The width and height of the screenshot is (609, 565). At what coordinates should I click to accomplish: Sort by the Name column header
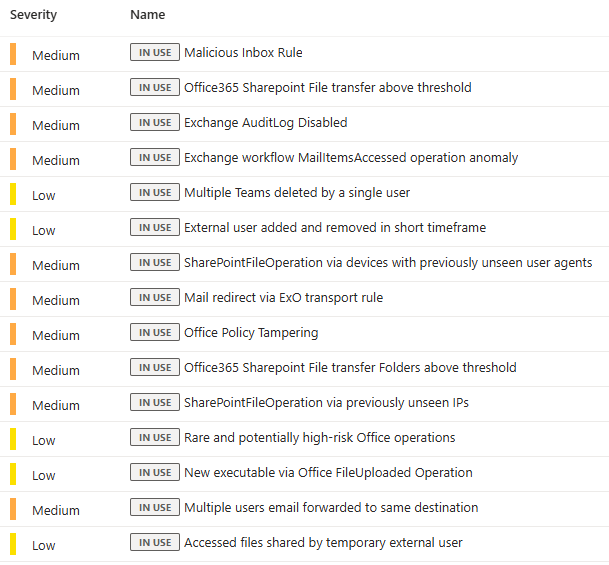pos(148,15)
